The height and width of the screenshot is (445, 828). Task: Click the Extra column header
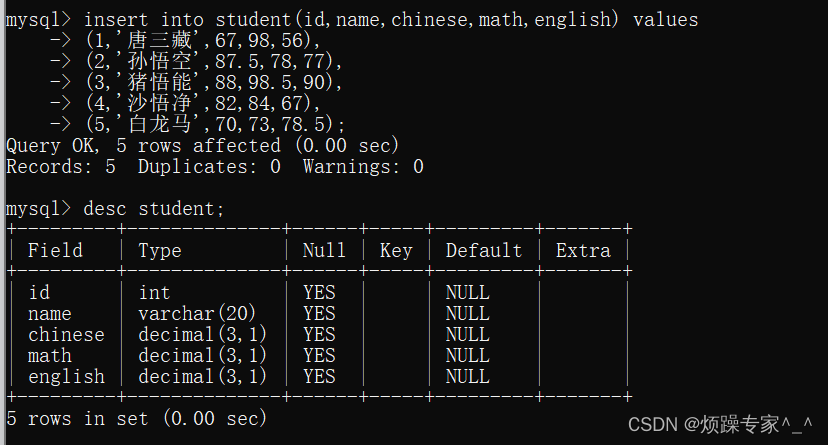coord(583,250)
